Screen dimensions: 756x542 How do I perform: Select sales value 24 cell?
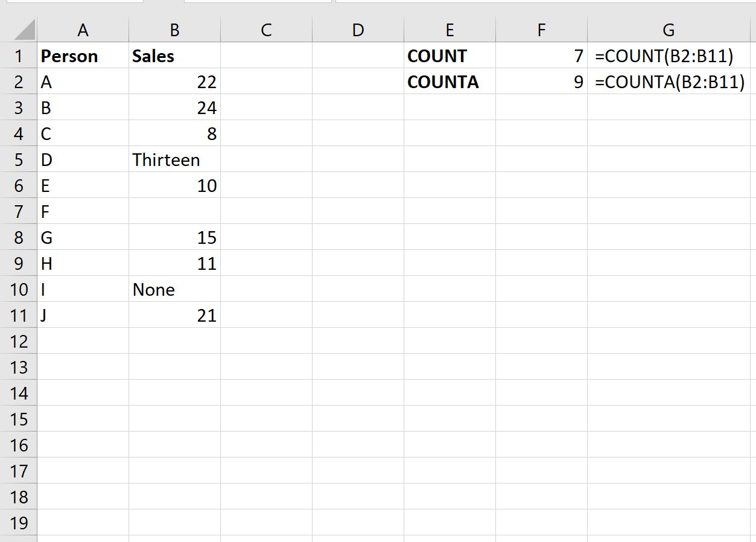174,108
